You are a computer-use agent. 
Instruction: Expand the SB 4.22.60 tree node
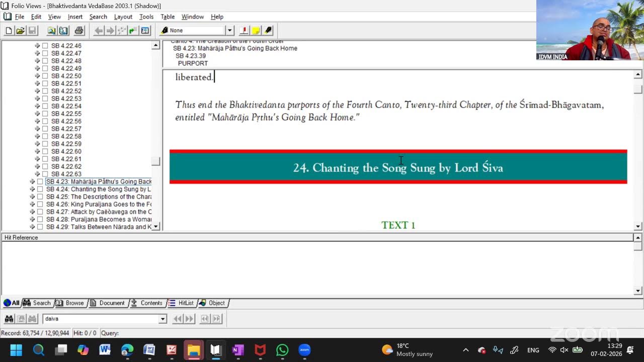[37, 151]
